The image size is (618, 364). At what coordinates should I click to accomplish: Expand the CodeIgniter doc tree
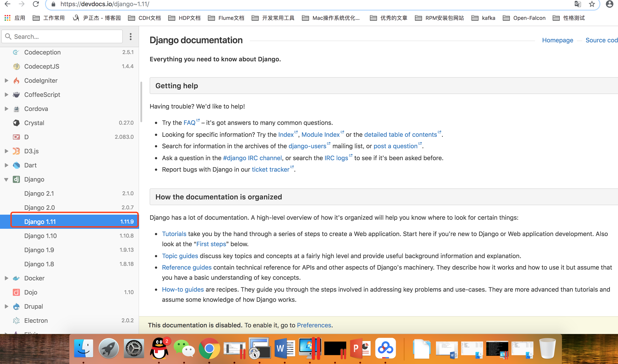coord(6,81)
